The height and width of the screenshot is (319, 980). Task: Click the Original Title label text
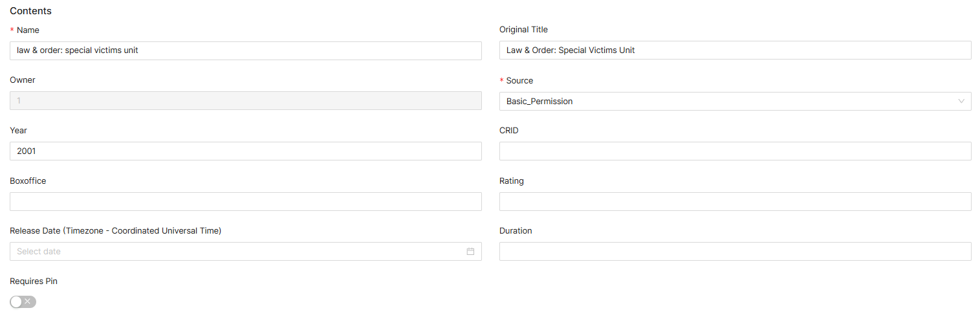[523, 30]
